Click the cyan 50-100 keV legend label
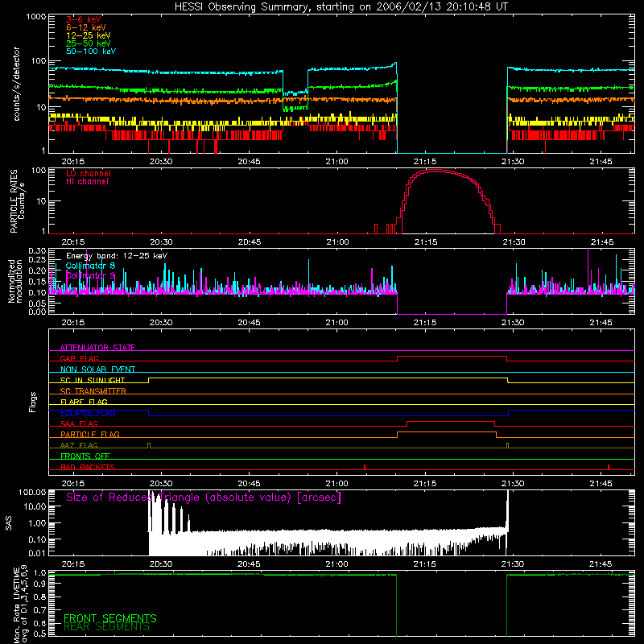 coord(91,52)
